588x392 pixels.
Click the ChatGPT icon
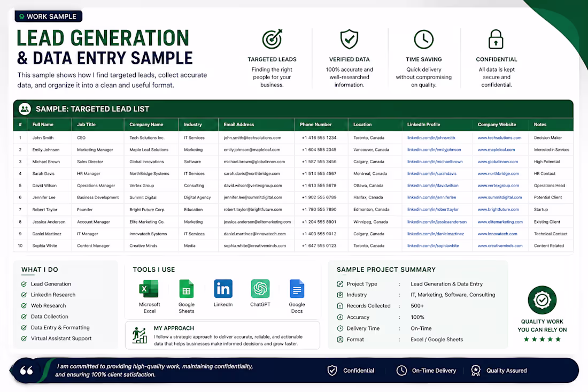[x=260, y=289]
